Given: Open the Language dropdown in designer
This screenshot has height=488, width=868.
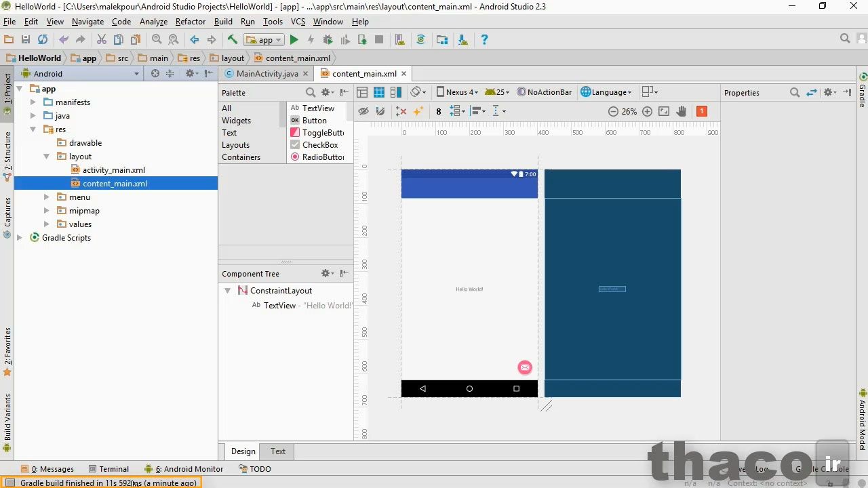Looking at the screenshot, I should pyautogui.click(x=606, y=92).
